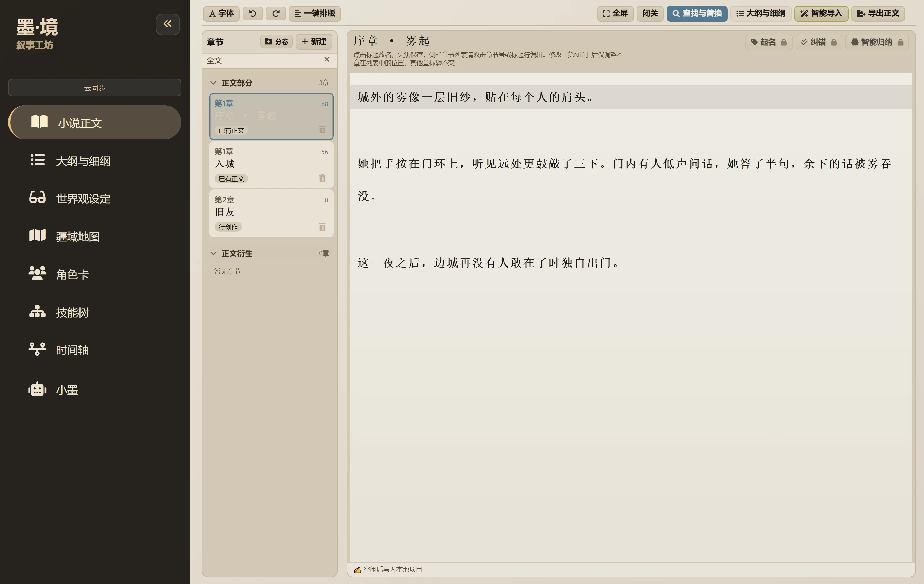Open 时间轴 in the sidebar
924x584 pixels.
[x=95, y=350]
